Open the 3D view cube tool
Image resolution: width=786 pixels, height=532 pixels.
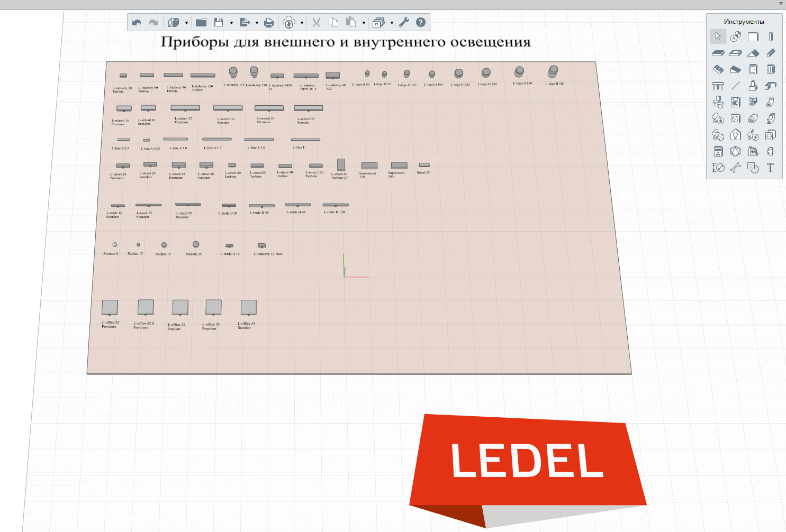[x=174, y=22]
